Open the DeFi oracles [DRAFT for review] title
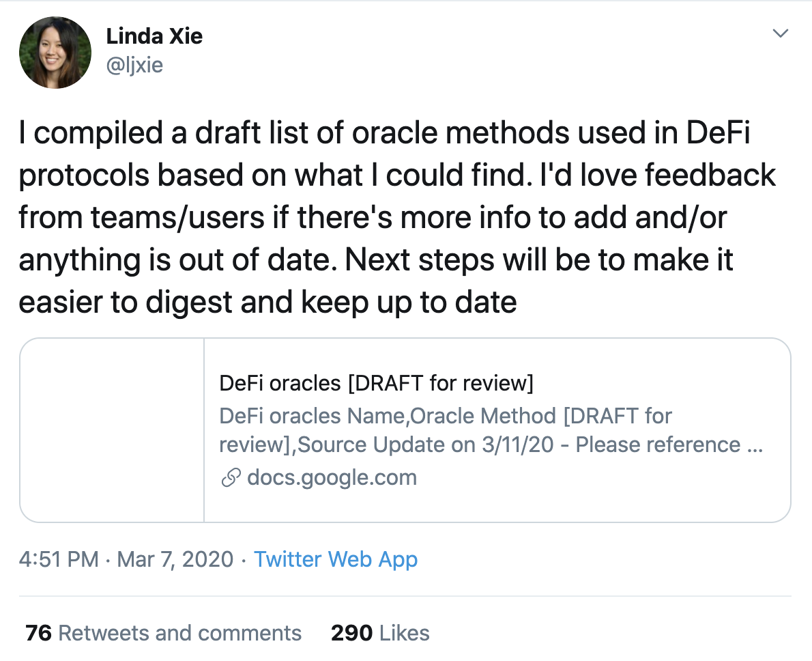The height and width of the screenshot is (661, 812). pos(376,383)
